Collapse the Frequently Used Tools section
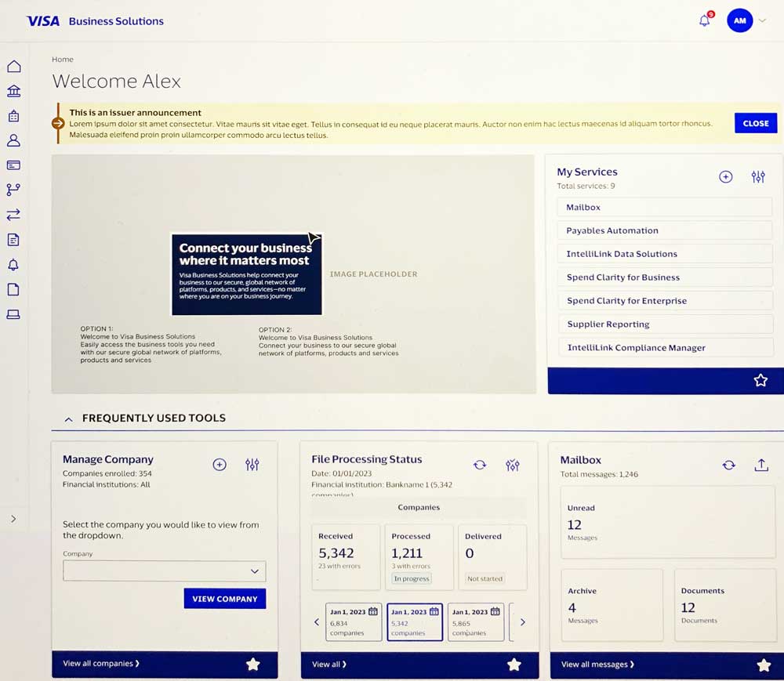The height and width of the screenshot is (681, 784). click(x=68, y=419)
